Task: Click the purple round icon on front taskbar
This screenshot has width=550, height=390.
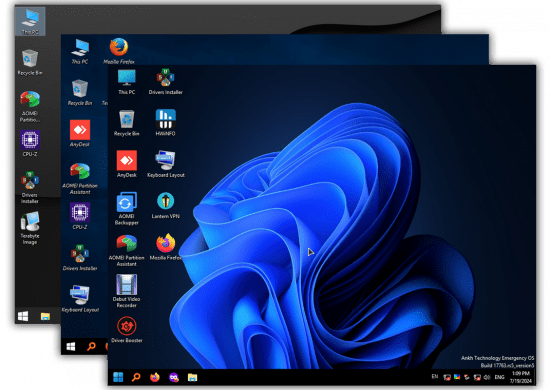Action: pyautogui.click(x=174, y=378)
